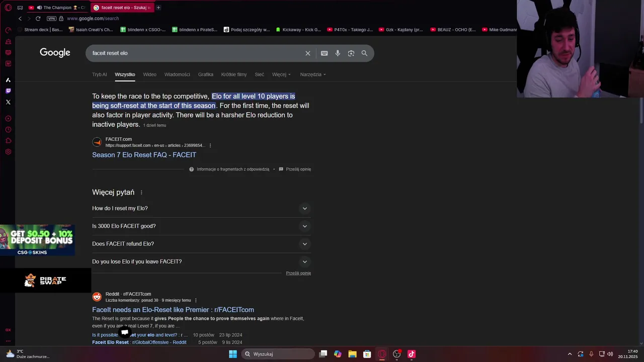Open the Opera GX main menu icon
This screenshot has width=644, height=362.
(x=8, y=8)
